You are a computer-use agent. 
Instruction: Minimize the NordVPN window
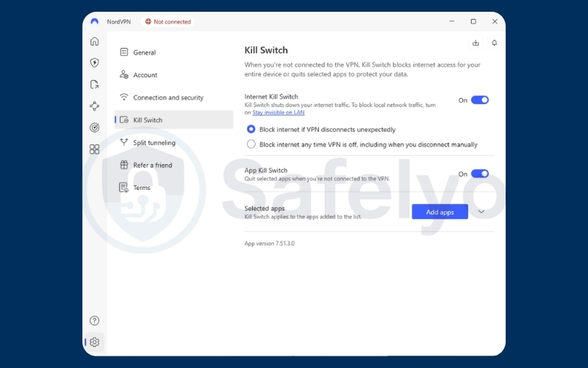(x=452, y=21)
